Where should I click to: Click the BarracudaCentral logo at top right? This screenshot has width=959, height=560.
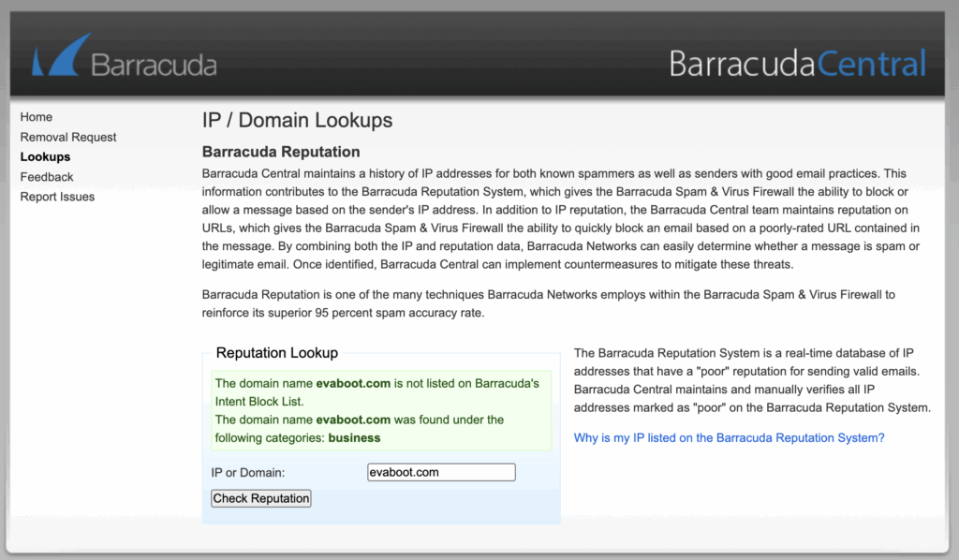[x=798, y=63]
